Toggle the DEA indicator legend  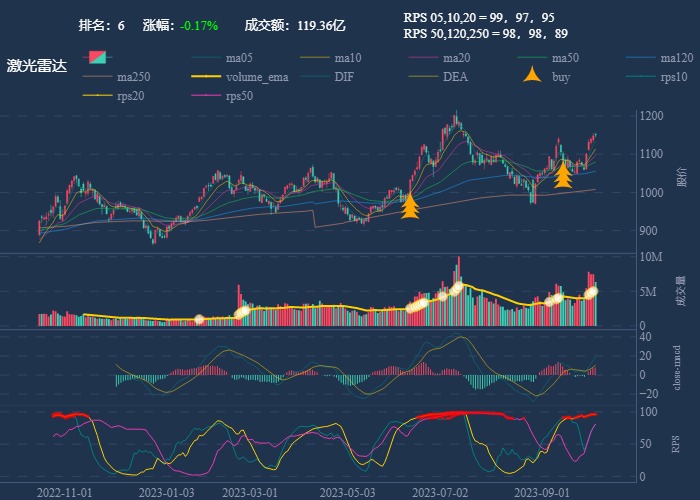pos(424,77)
